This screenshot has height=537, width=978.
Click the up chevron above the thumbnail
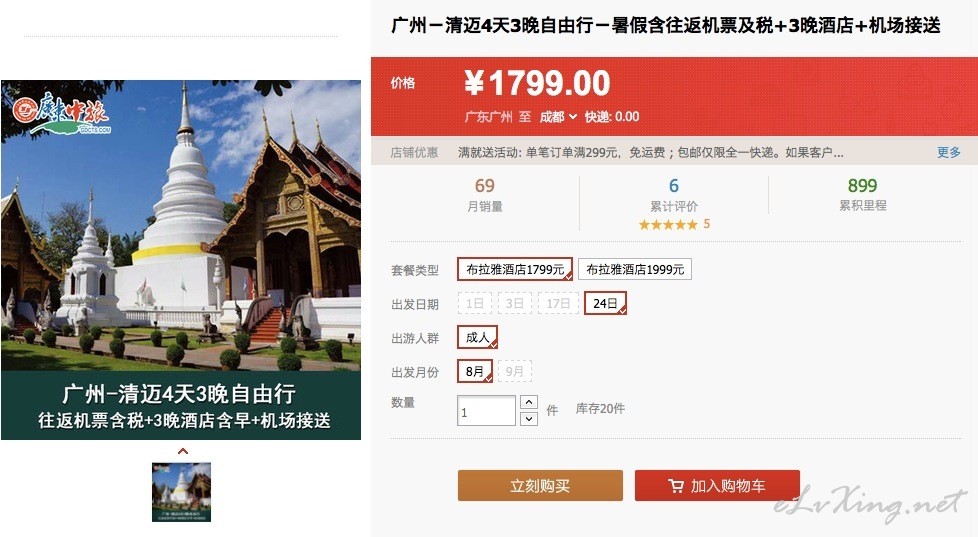(183, 451)
